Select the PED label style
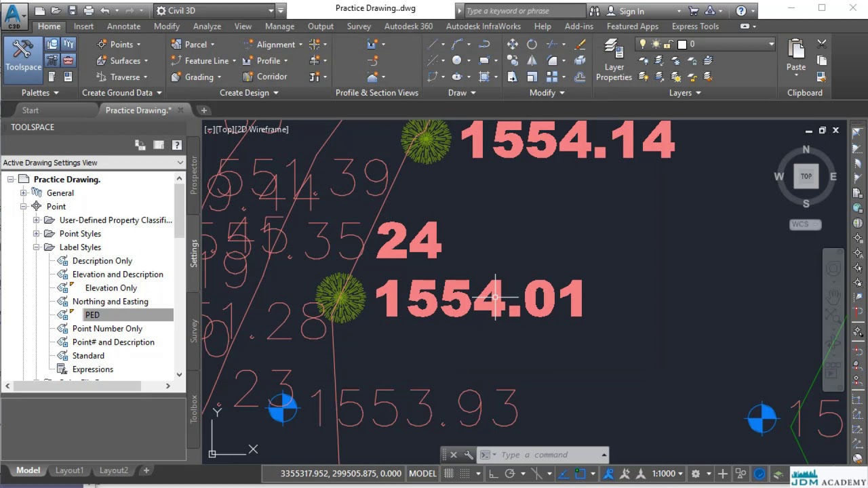This screenshot has height=488, width=868. coord(92,315)
